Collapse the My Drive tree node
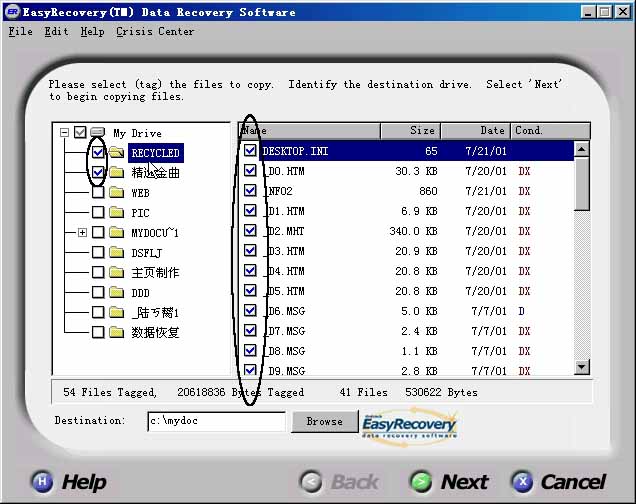 pyautogui.click(x=64, y=132)
